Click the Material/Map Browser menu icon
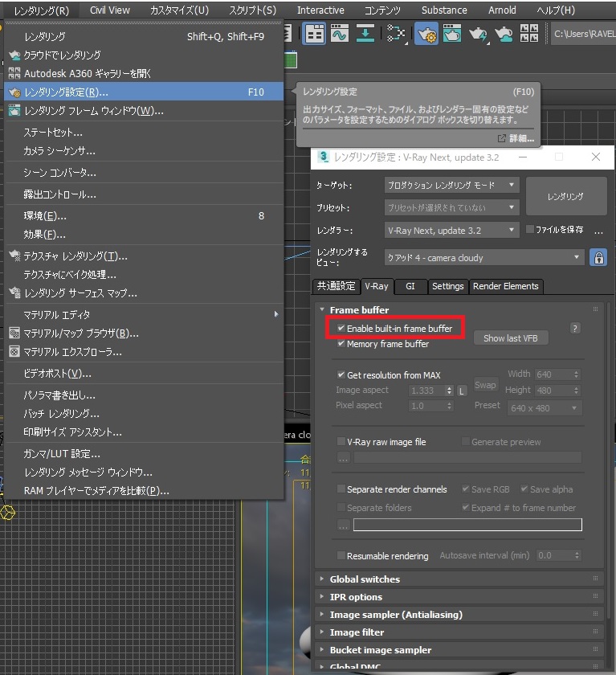Viewport: 616px width, 675px height. click(14, 333)
